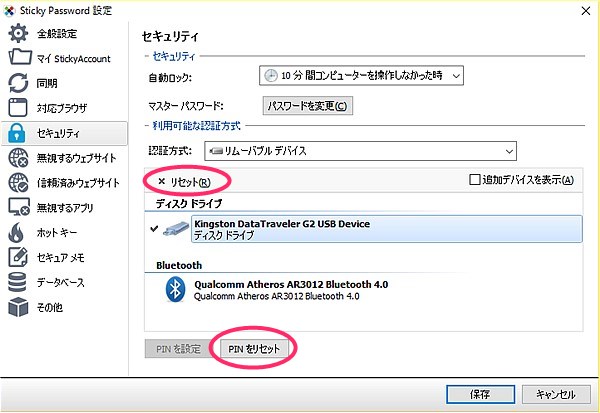Click the sync arrows icon for 同期

click(x=18, y=83)
